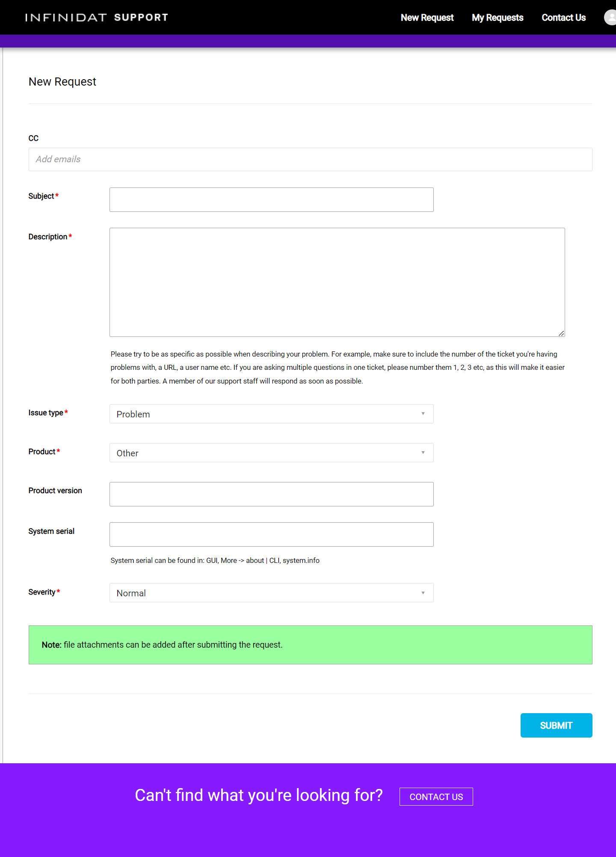Click the green file attachments note banner
Viewport: 616px width, 857px height.
[x=311, y=645]
